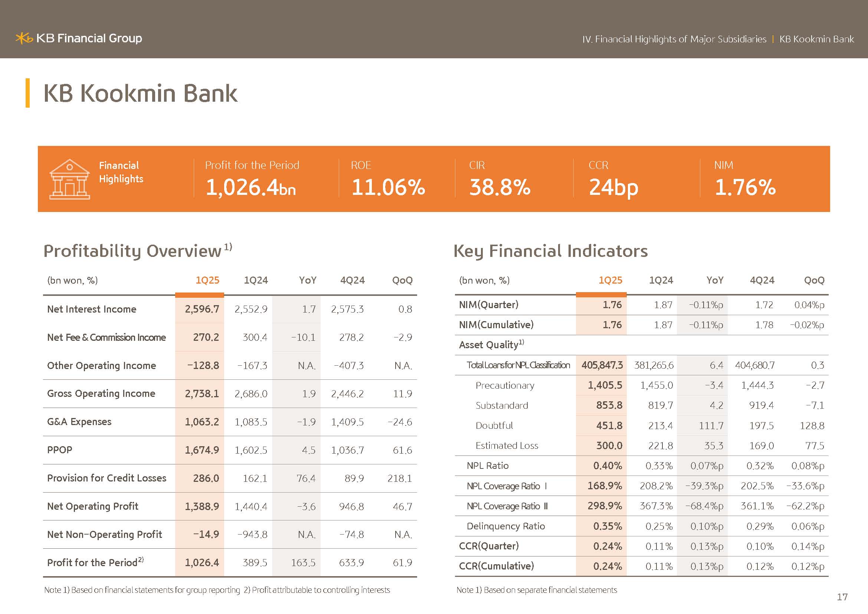Click the CIR 38.8% highlight value
The width and height of the screenshot is (868, 614).
tap(500, 187)
